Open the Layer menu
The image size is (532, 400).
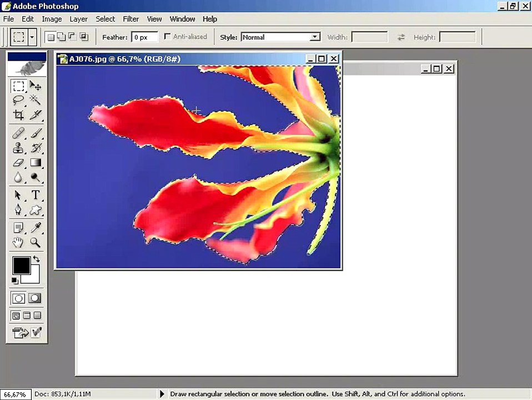point(78,19)
